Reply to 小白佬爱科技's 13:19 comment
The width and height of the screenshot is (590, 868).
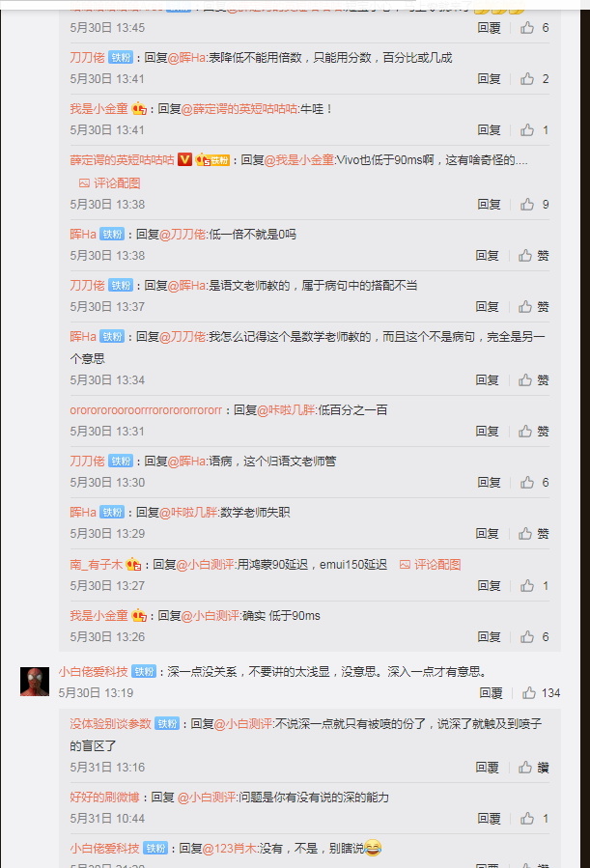(491, 693)
